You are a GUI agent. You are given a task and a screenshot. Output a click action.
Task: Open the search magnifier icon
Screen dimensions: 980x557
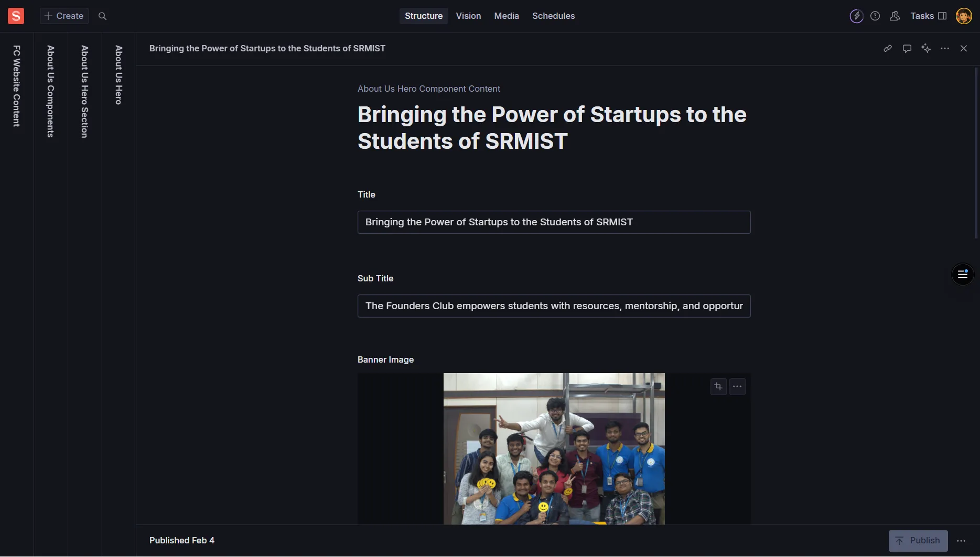coord(103,16)
